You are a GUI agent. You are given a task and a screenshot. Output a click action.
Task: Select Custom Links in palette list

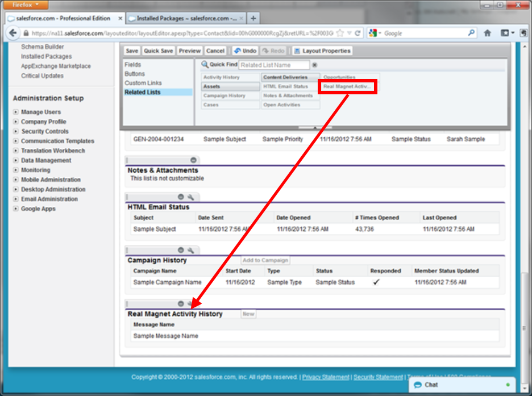coord(143,83)
